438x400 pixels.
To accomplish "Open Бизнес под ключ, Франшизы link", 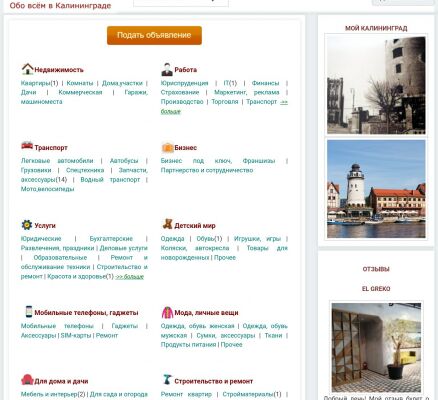I will 218,161.
